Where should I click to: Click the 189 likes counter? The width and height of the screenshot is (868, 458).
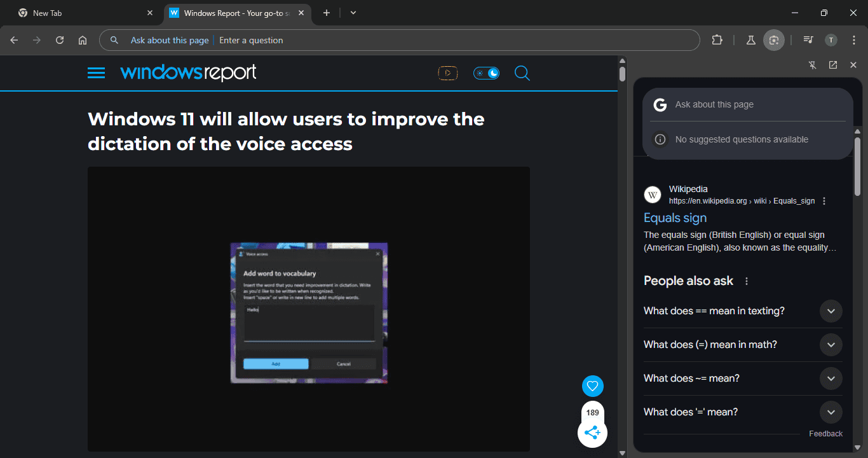[593, 412]
